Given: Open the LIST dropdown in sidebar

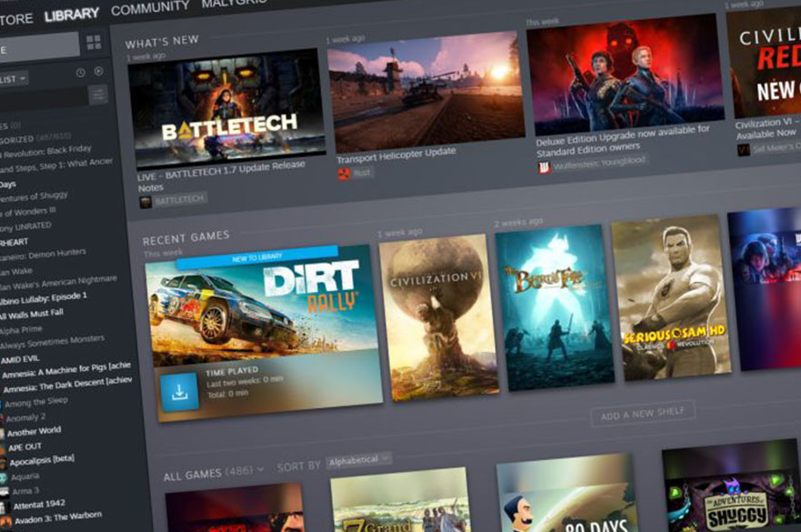Looking at the screenshot, I should (14, 79).
